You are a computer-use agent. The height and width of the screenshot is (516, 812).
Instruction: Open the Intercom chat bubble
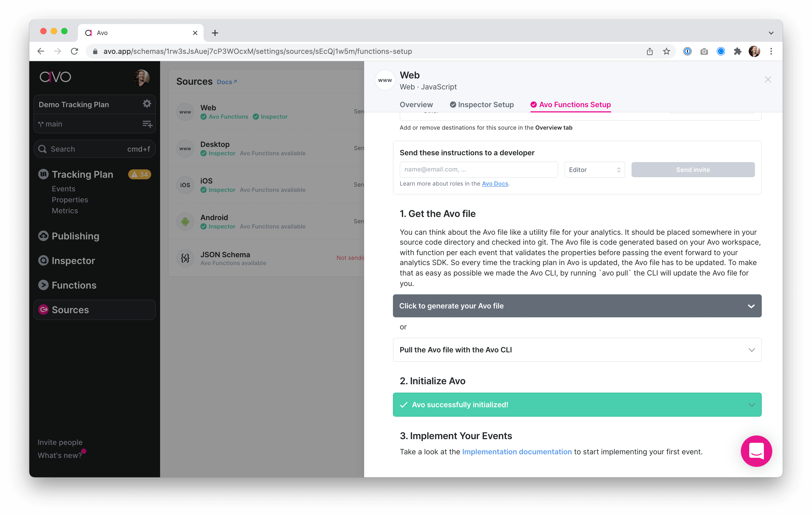pos(756,451)
